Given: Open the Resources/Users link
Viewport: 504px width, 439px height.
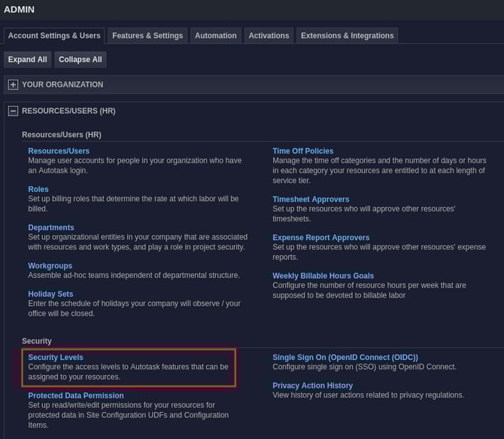Looking at the screenshot, I should coord(59,151).
